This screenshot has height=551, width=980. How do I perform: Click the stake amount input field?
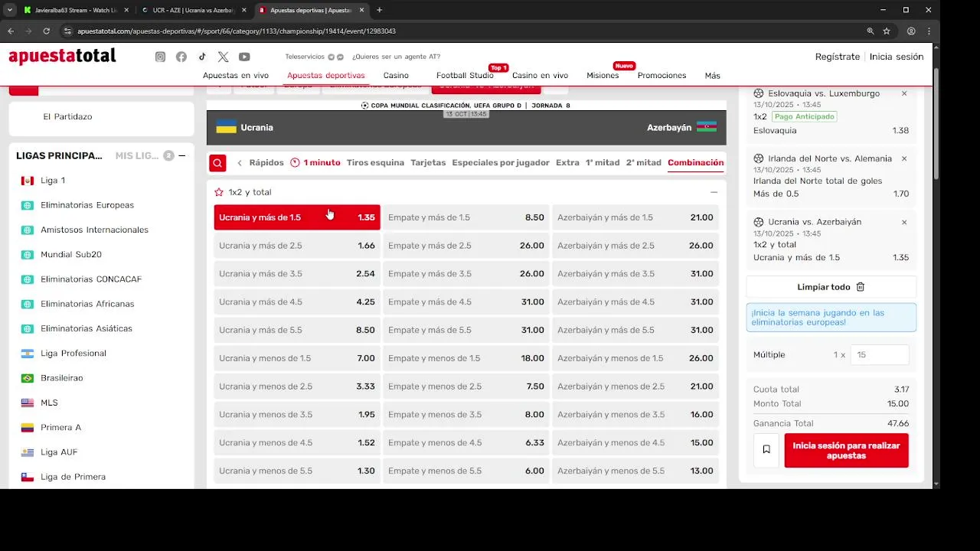880,355
